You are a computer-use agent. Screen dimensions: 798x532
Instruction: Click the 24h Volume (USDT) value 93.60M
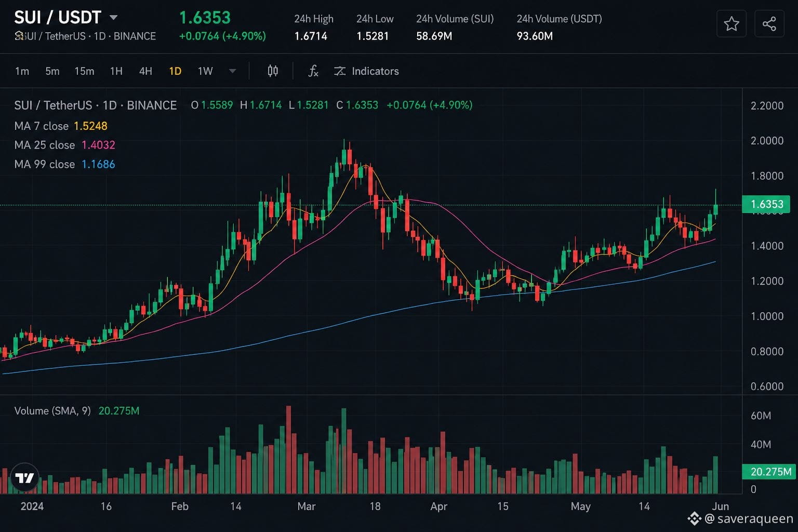click(x=535, y=36)
